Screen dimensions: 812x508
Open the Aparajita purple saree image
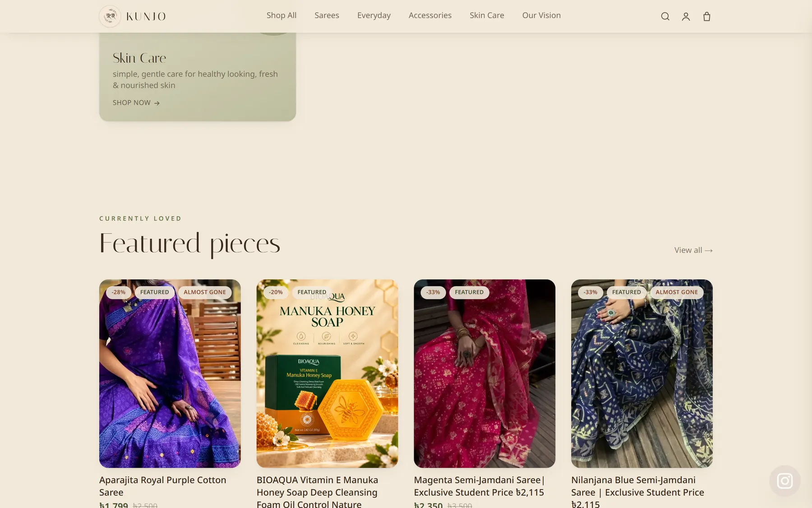point(170,373)
